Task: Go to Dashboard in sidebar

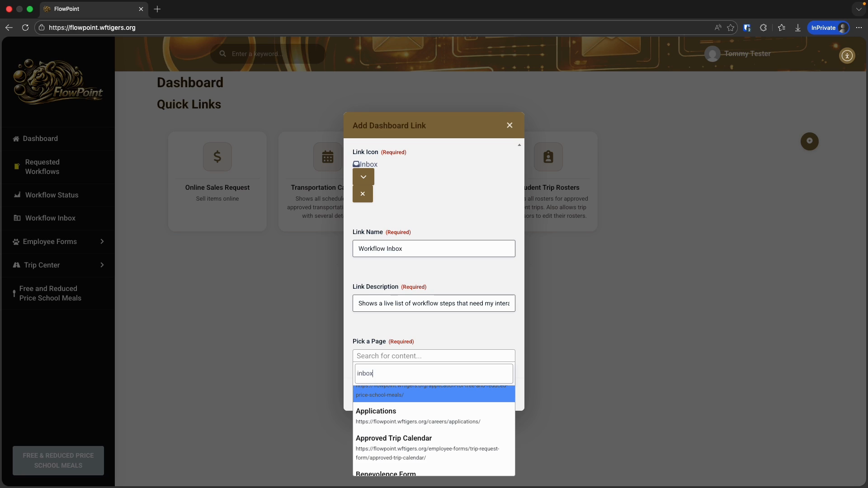Action: [x=40, y=139]
